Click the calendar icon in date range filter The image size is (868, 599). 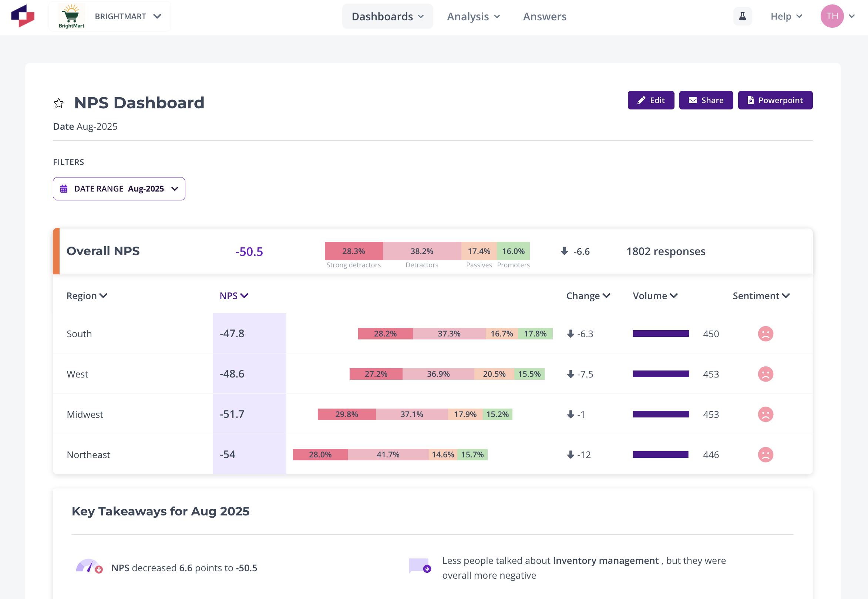64,189
